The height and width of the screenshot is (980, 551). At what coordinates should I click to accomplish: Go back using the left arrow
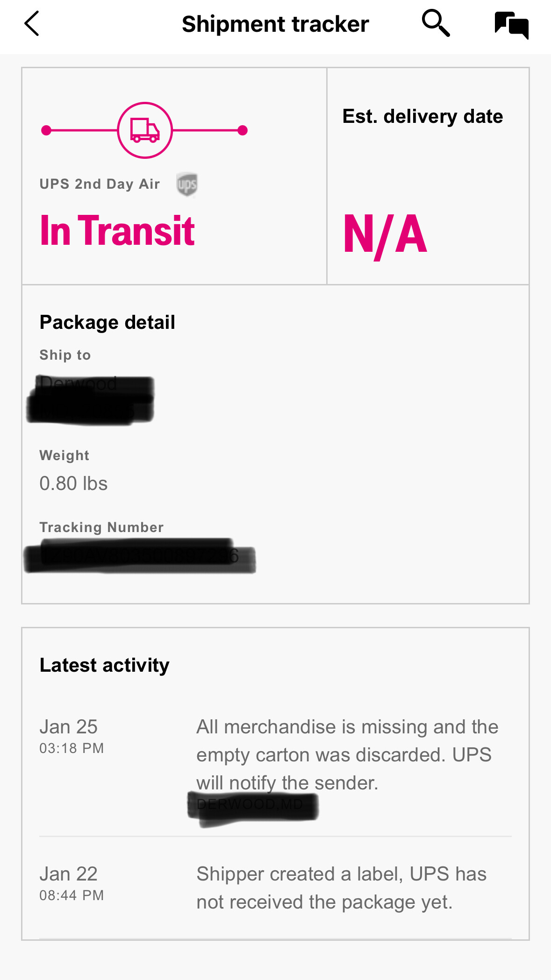[31, 24]
